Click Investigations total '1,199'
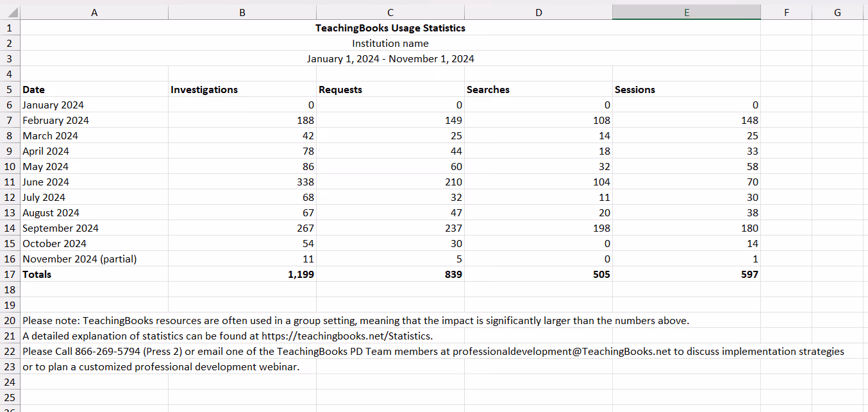Screen dimensions: 868x412 [x=242, y=275]
